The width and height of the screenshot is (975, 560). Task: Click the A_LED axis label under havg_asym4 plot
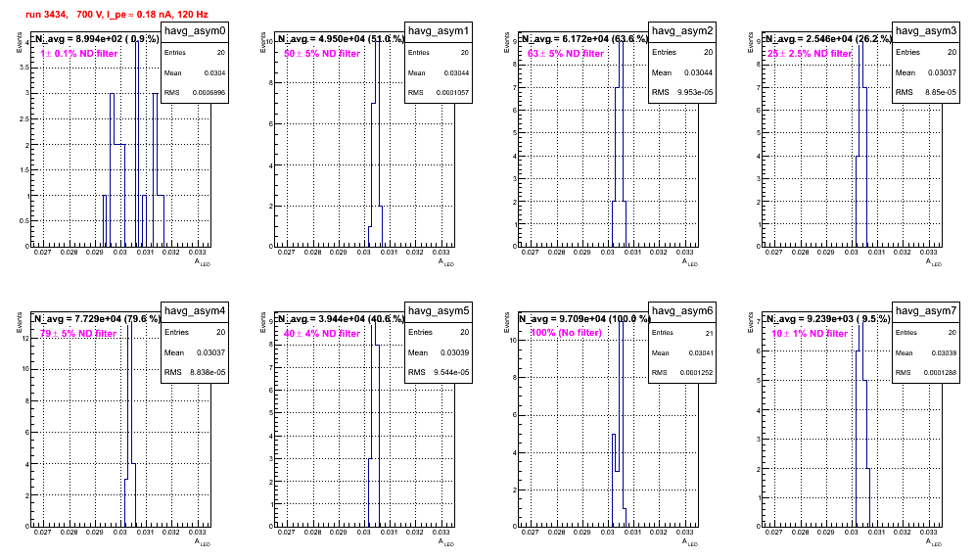pos(203,542)
